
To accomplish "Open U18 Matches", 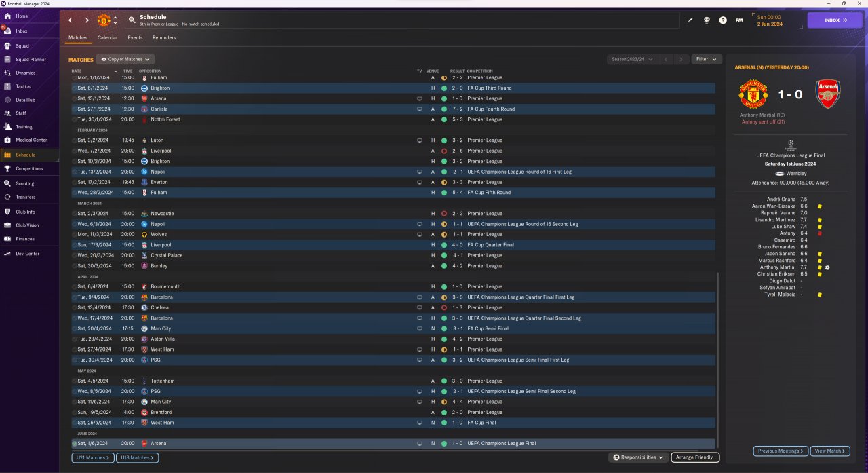I will [x=137, y=458].
